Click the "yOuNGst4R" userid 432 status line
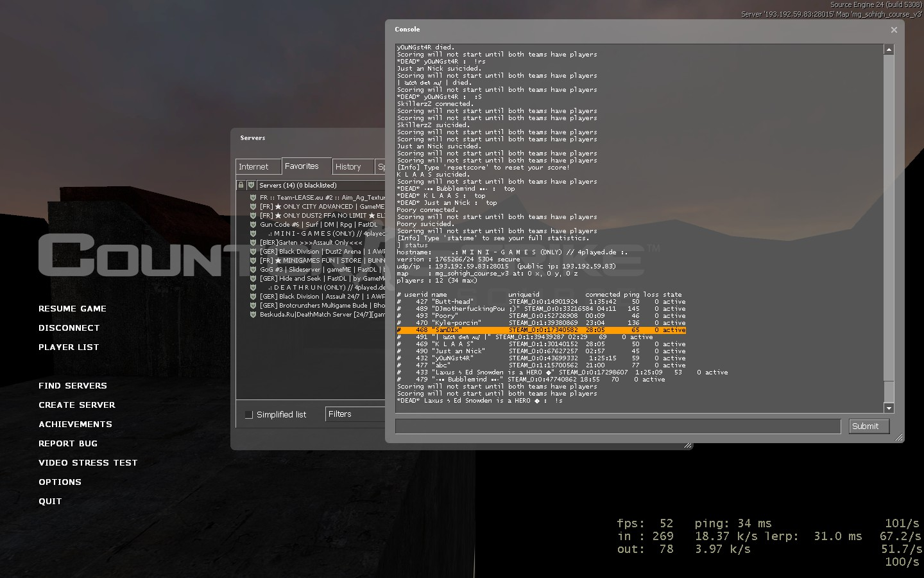924x578 pixels. pos(541,358)
